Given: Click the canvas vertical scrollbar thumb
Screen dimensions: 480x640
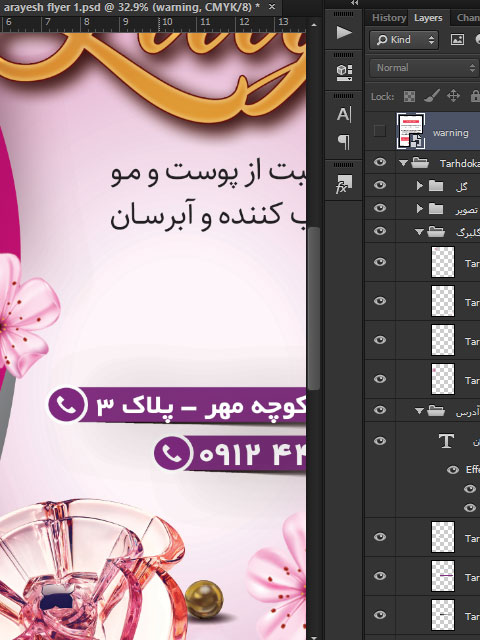Looking at the screenshot, I should click(313, 309).
